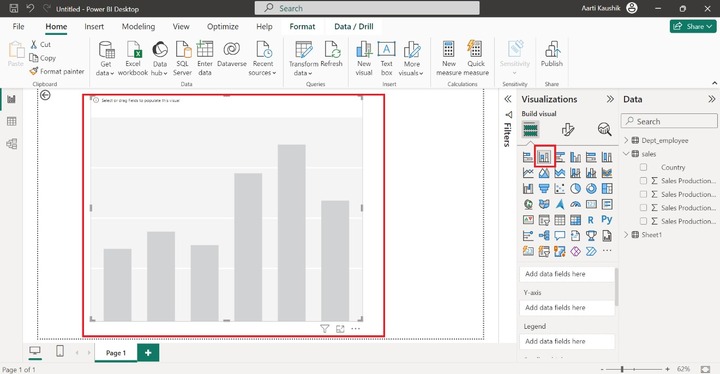The image size is (720, 374).
Task: Choose the Clustered bar chart visual
Action: click(560, 157)
